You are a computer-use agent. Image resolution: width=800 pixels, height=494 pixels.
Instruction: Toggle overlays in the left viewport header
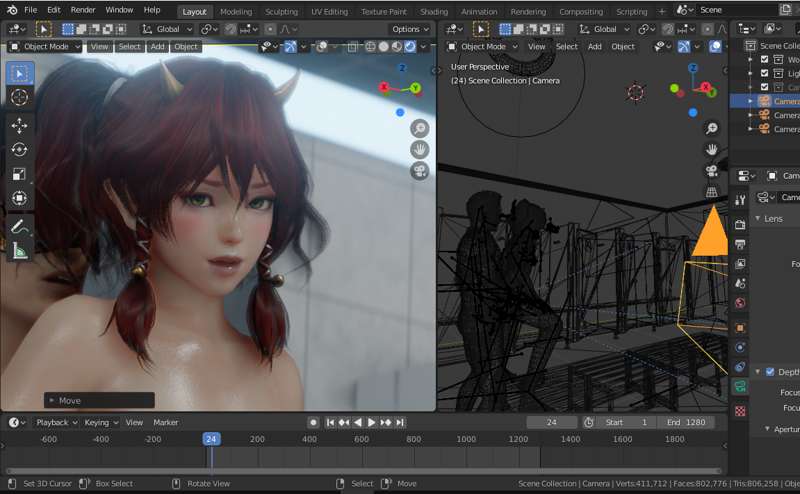(x=322, y=47)
